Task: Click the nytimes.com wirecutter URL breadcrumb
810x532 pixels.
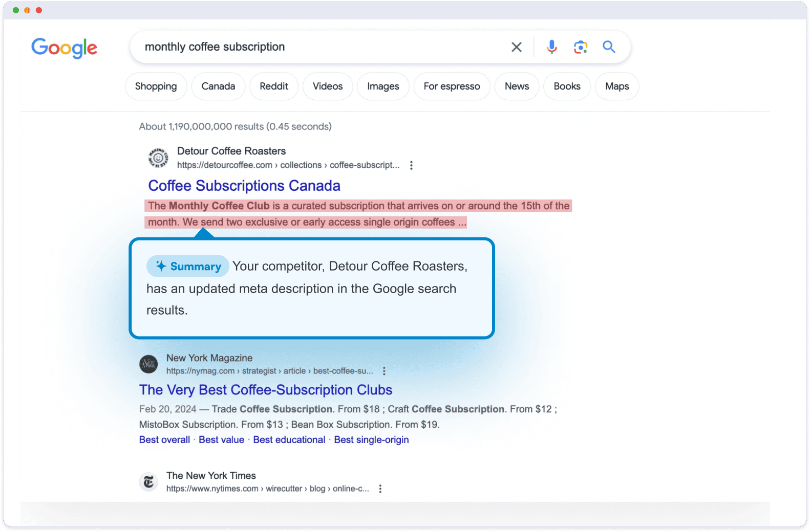Action: tap(268, 489)
